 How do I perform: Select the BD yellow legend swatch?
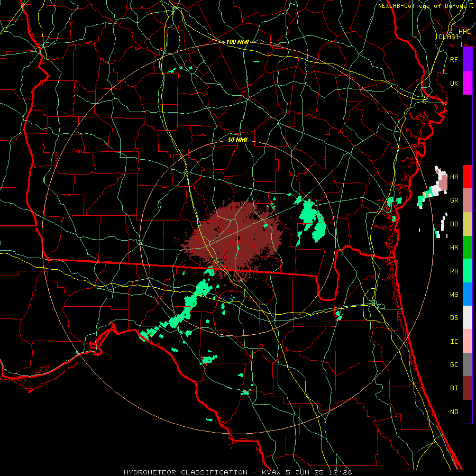[x=467, y=224]
